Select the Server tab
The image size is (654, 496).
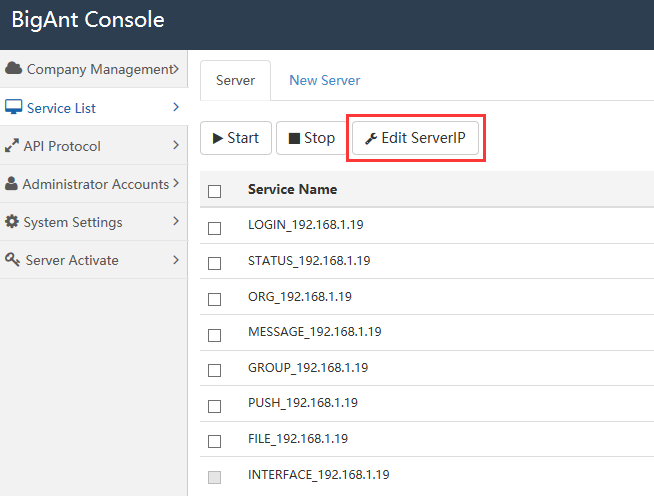point(235,81)
